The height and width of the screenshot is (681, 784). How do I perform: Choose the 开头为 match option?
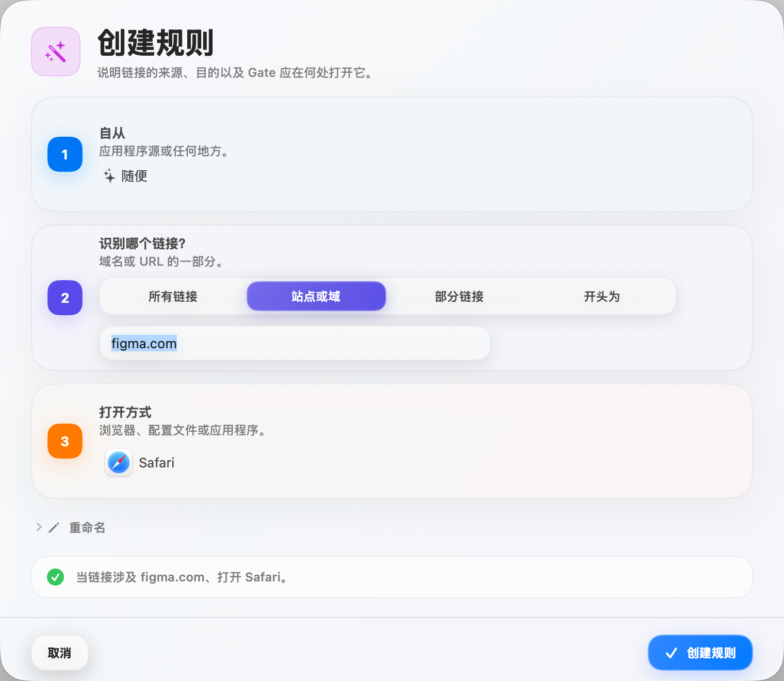click(x=602, y=296)
